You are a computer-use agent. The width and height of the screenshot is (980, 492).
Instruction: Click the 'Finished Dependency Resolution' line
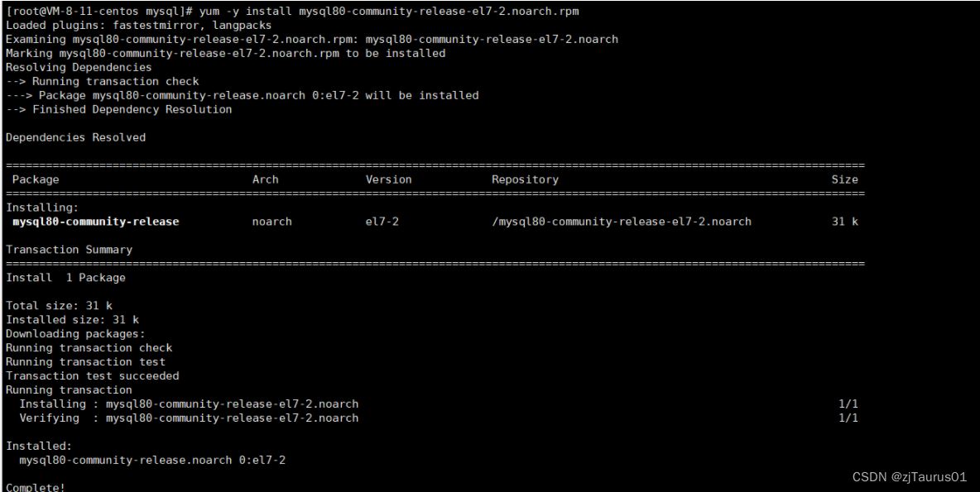point(118,109)
